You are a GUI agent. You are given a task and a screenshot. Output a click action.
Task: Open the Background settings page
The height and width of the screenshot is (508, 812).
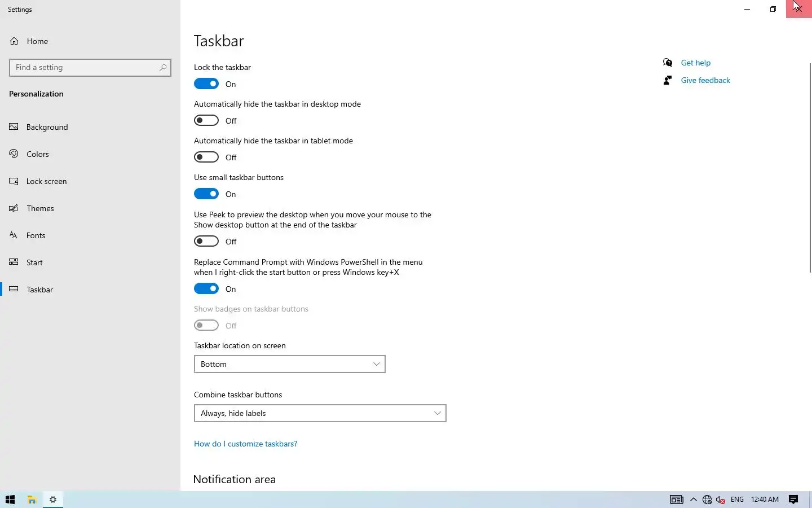(x=90, y=127)
